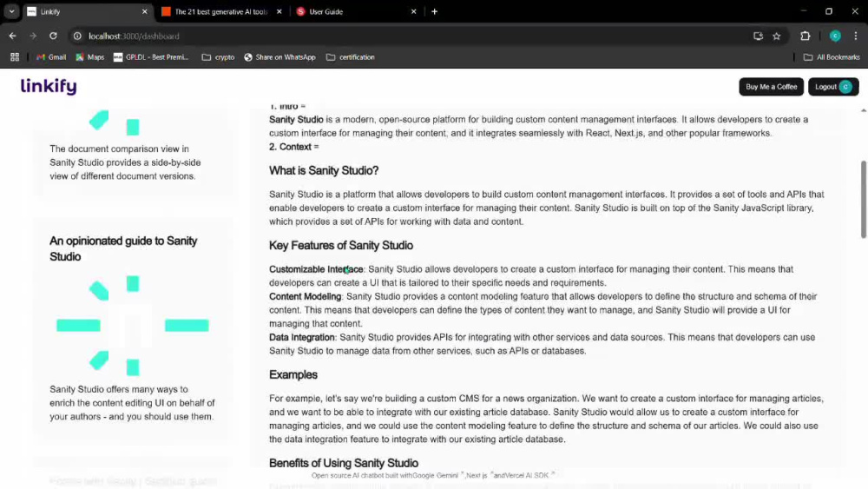Viewport: 868px width, 489px height.
Task: Click the Customizable Interface bold label
Action: click(x=316, y=269)
